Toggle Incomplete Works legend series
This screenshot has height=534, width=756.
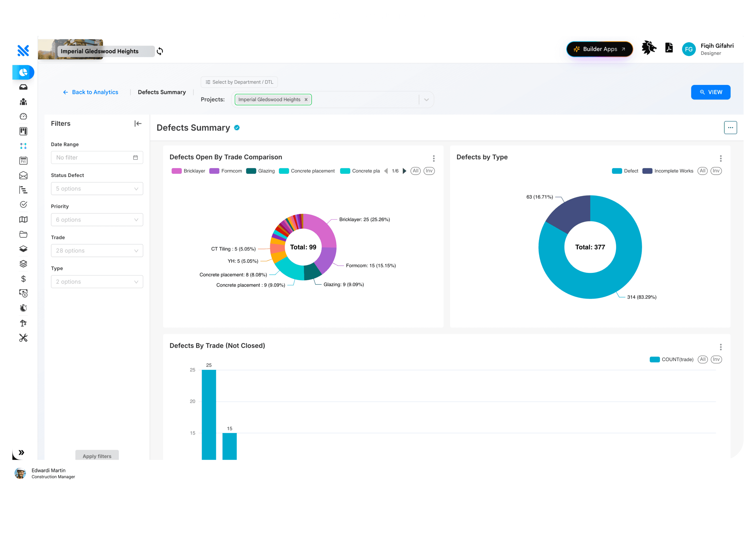667,171
